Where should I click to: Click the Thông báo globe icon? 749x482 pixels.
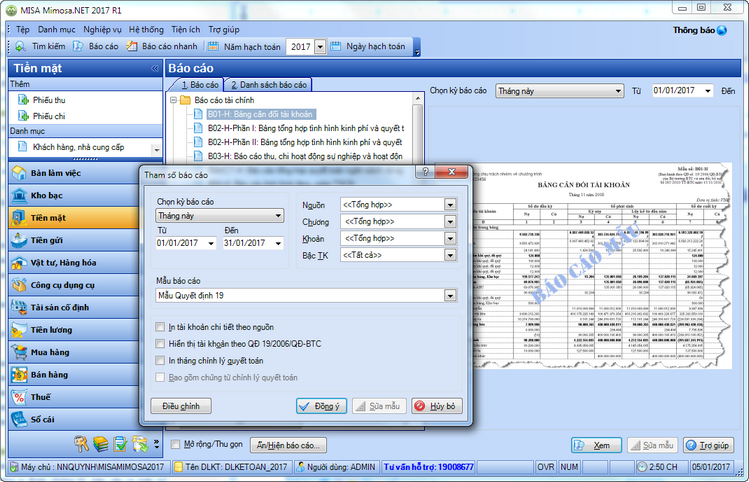tap(722, 30)
